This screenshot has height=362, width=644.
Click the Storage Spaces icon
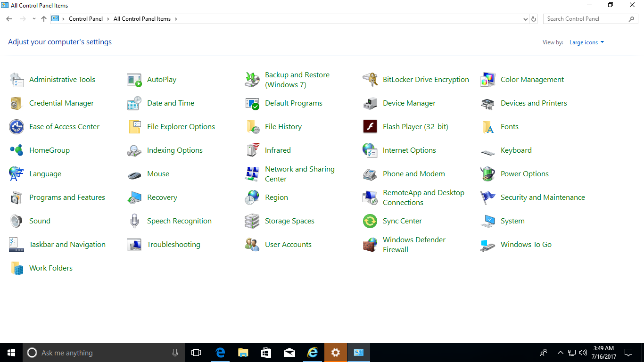point(252,221)
